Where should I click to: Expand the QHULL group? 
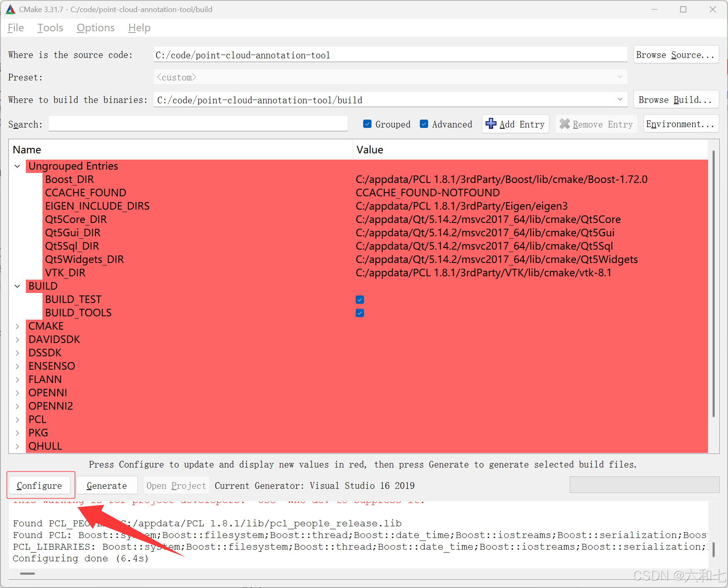(x=17, y=446)
